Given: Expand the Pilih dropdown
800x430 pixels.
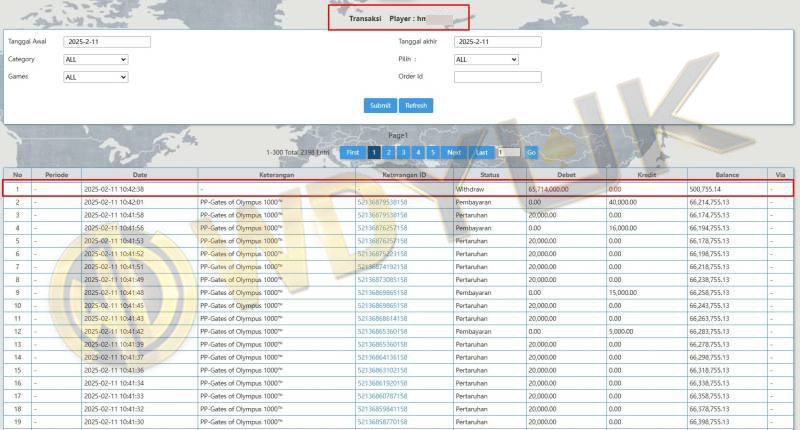Looking at the screenshot, I should point(486,60).
